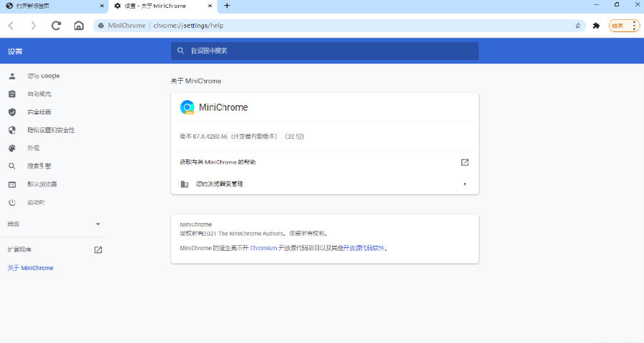Minimize the browser window
Viewport: 644px width, 343px height.
pyautogui.click(x=596, y=4)
